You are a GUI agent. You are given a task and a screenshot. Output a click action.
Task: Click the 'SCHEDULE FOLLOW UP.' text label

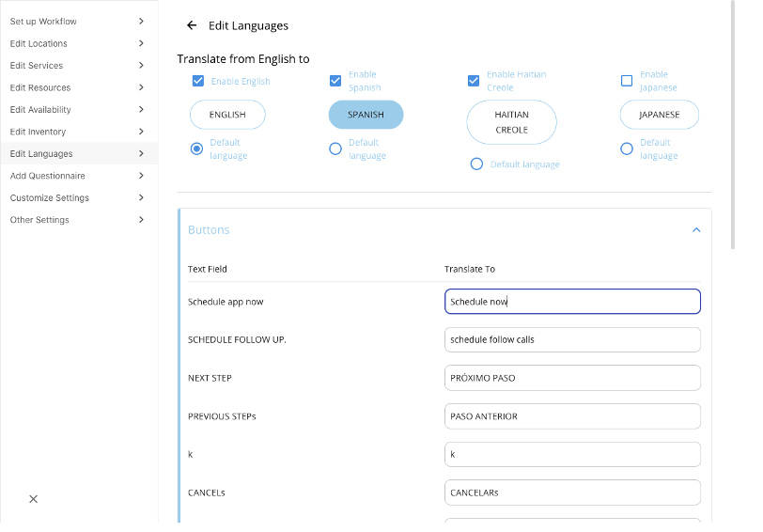237,339
